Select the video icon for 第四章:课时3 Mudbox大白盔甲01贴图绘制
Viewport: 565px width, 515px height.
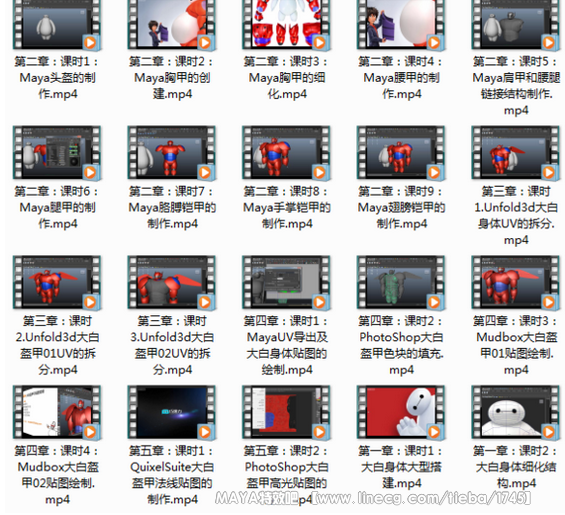click(x=516, y=282)
